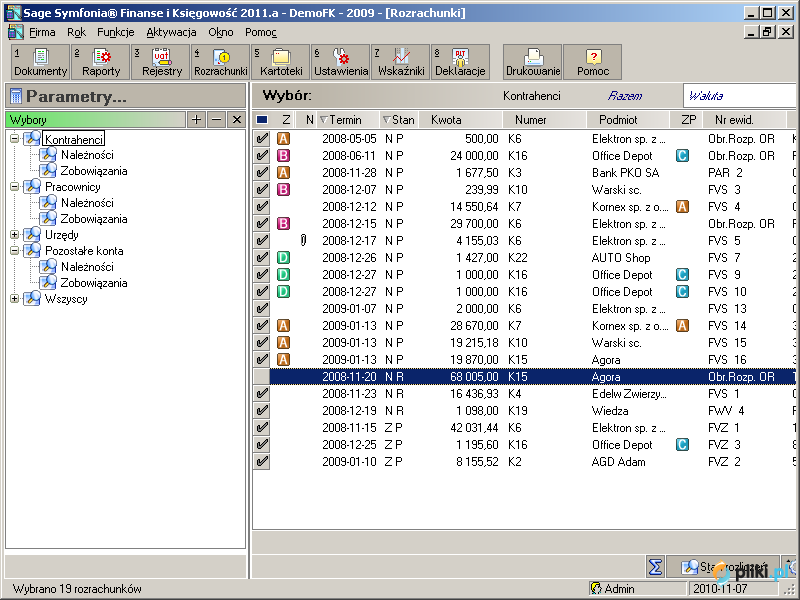The image size is (800, 600).
Task: Click the paperclip icon in 4 155,03 row
Action: (304, 240)
